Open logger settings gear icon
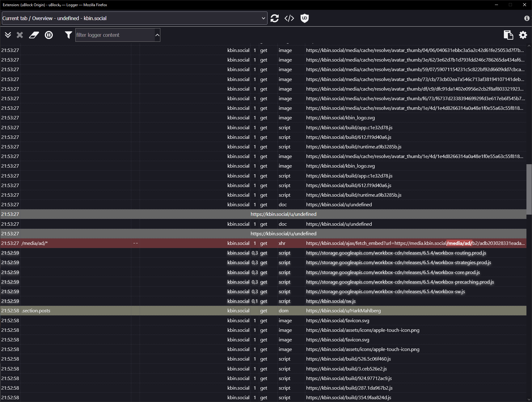Image resolution: width=532 pixels, height=402 pixels. 523,35
